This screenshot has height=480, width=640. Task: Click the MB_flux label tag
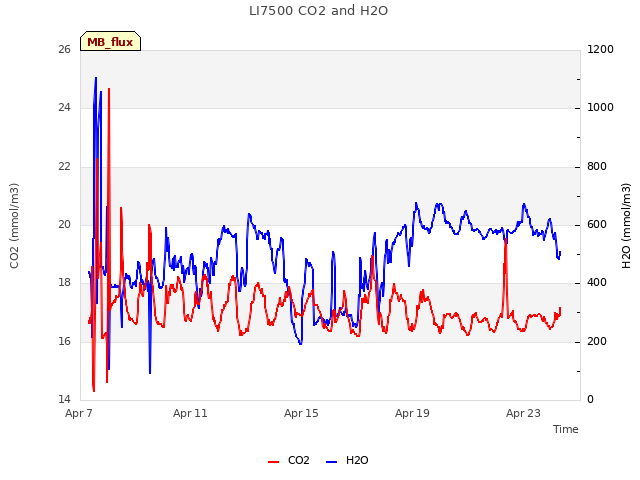point(110,41)
